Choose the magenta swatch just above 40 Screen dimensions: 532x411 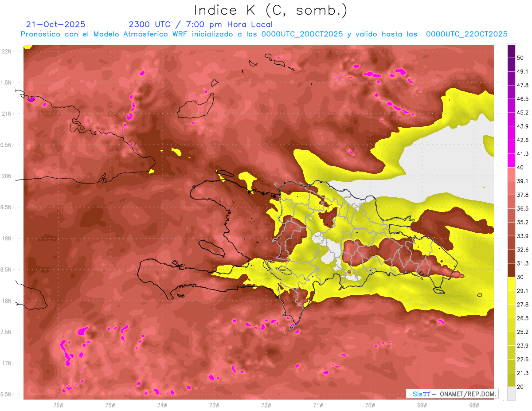click(511, 160)
